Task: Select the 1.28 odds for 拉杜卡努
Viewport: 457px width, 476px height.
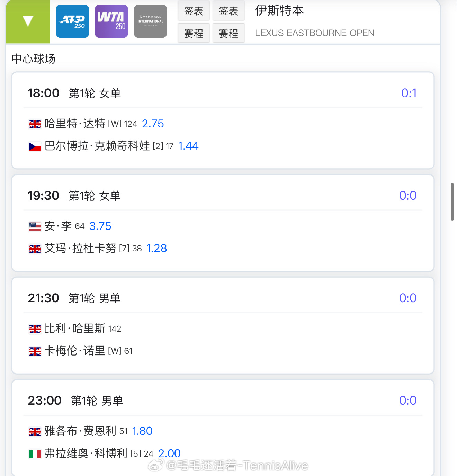Action: [157, 248]
